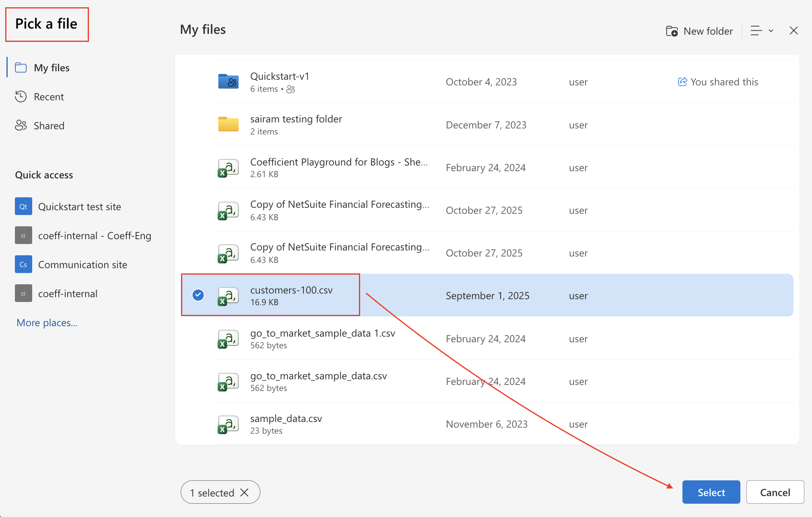This screenshot has height=517, width=812.
Task: Select Coefficient Playground for Blogs file
Action: 338,167
